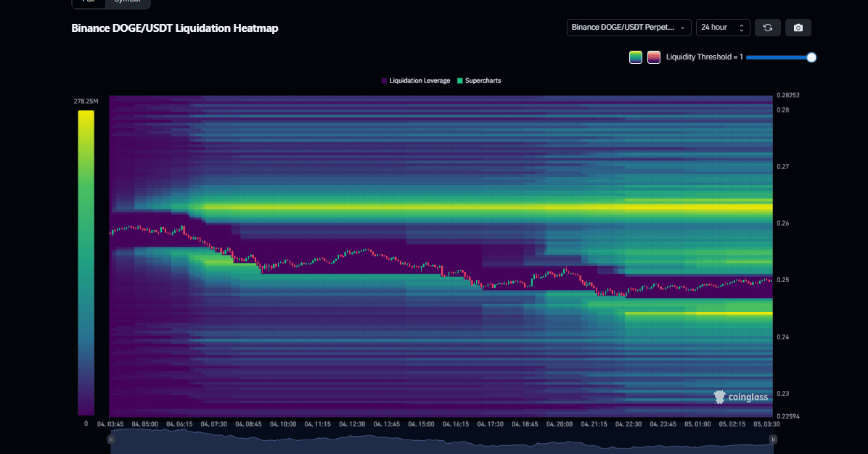
Task: Click the yellow liquidation band near 0.244
Action: (x=697, y=313)
